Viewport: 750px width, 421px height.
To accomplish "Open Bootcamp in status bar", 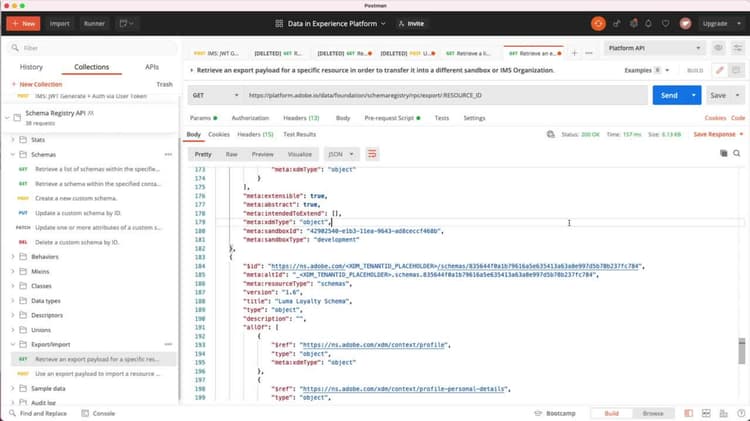I will pyautogui.click(x=555, y=413).
